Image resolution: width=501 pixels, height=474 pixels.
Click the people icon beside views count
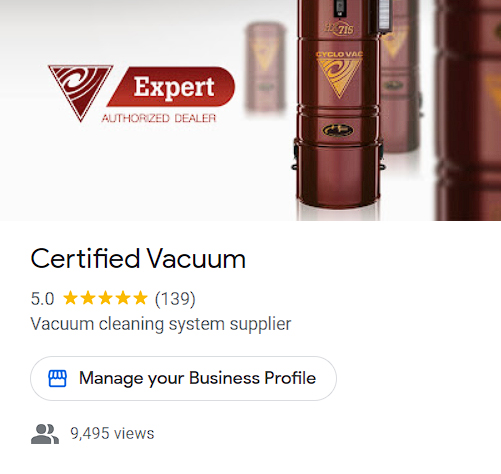45,434
